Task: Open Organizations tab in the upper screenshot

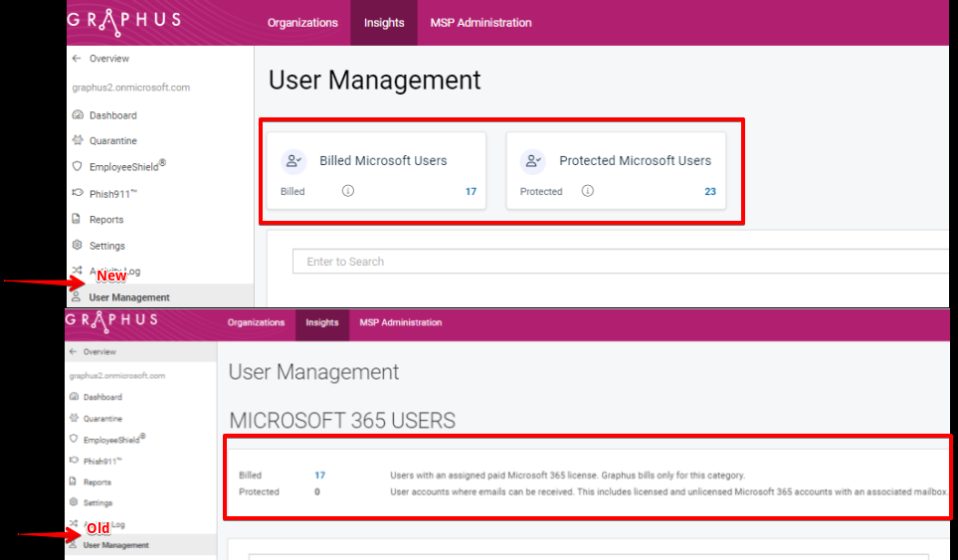Action: tap(302, 23)
